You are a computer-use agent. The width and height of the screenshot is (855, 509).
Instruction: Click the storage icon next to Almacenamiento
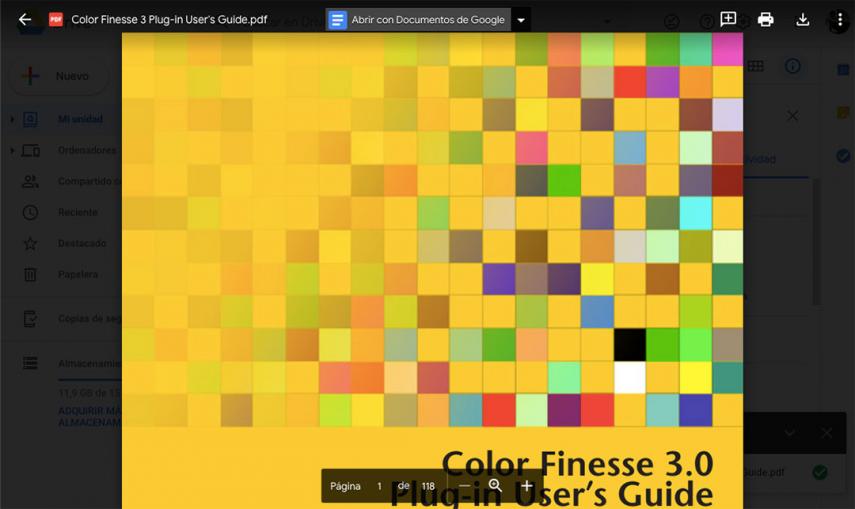tap(30, 363)
